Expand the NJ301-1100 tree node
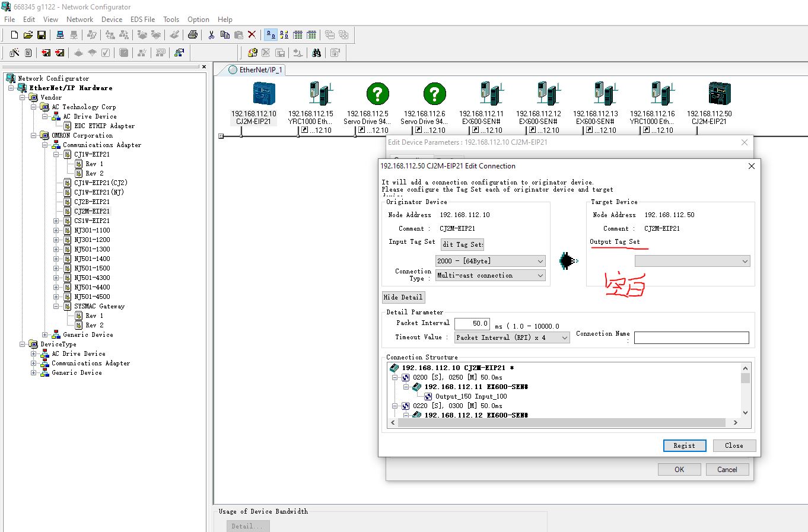The height and width of the screenshot is (532, 808). [56, 230]
